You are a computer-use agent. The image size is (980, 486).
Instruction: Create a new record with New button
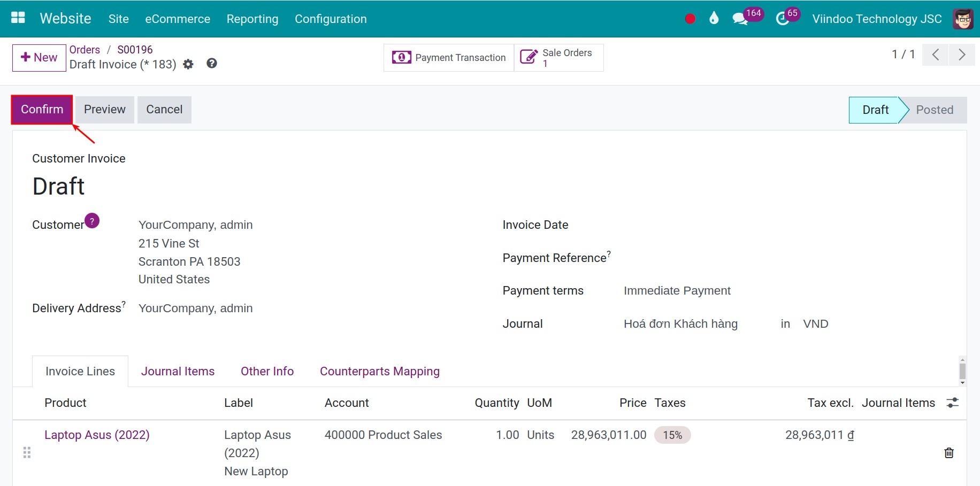[x=39, y=58]
